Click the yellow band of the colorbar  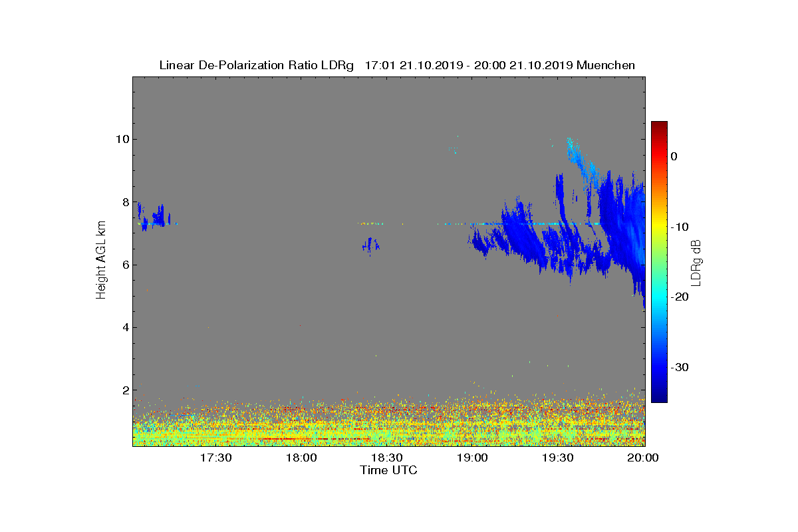pos(659,227)
